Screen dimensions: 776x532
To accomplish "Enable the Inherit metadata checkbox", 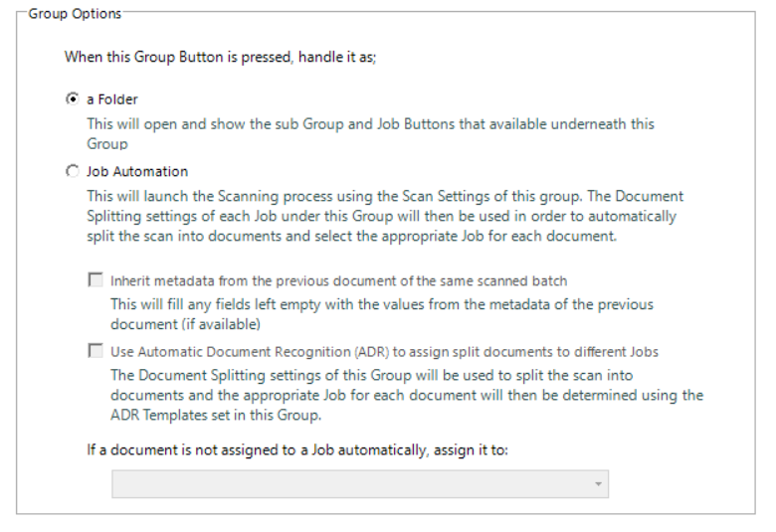I will point(96,280).
